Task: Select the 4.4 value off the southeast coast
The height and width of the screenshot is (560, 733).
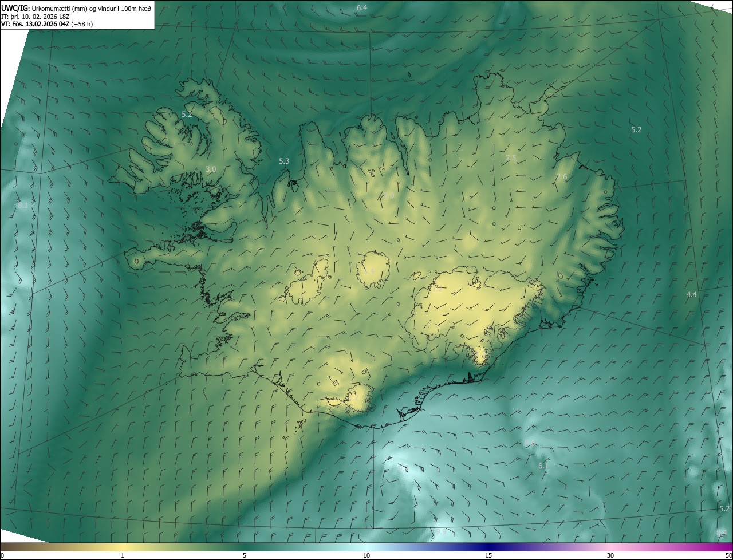Action: [692, 294]
